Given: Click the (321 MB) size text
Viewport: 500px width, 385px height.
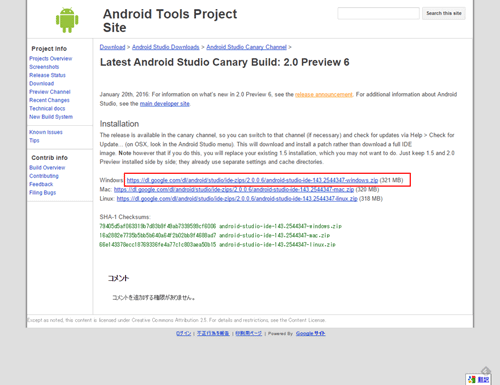Looking at the screenshot, I should click(391, 180).
